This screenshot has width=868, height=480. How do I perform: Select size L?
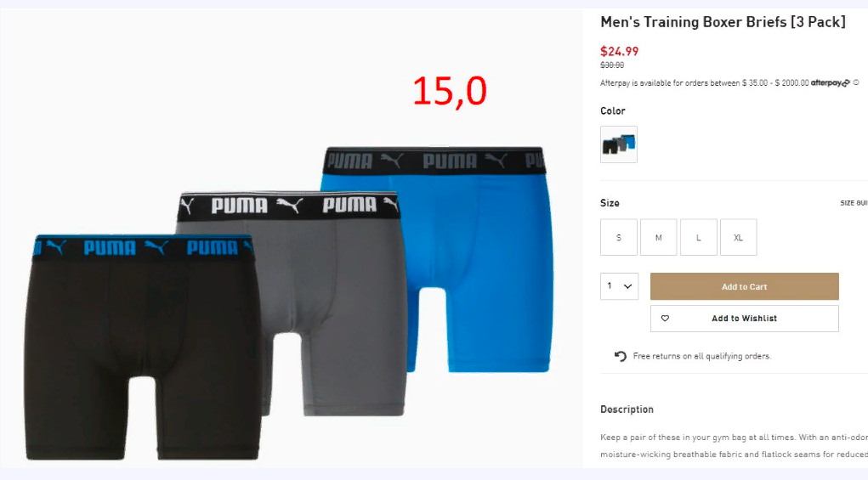point(699,237)
